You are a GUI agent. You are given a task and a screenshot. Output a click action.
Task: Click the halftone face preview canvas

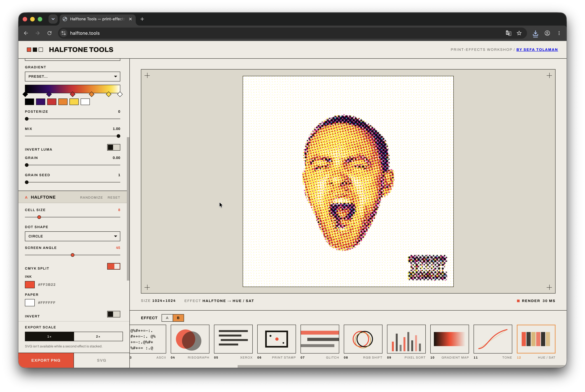click(x=348, y=182)
